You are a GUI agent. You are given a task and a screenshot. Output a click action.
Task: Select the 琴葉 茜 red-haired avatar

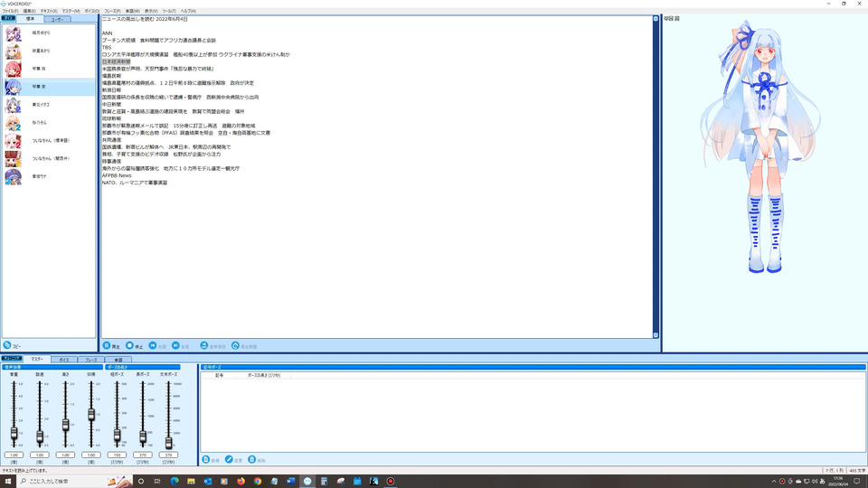(x=13, y=69)
